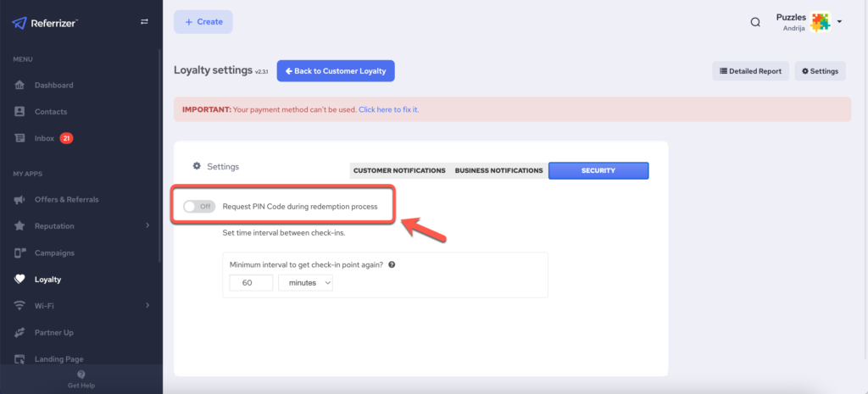Open the Detailed Report button
This screenshot has height=394, width=868.
point(750,71)
